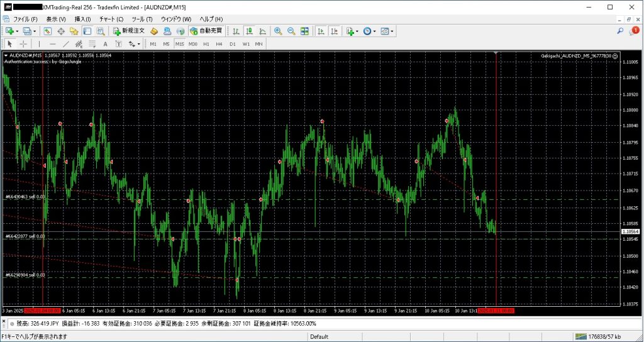Toggle 自動売買 auto trading
Image resolution: width=644 pixels, height=342 pixels.
[205, 31]
